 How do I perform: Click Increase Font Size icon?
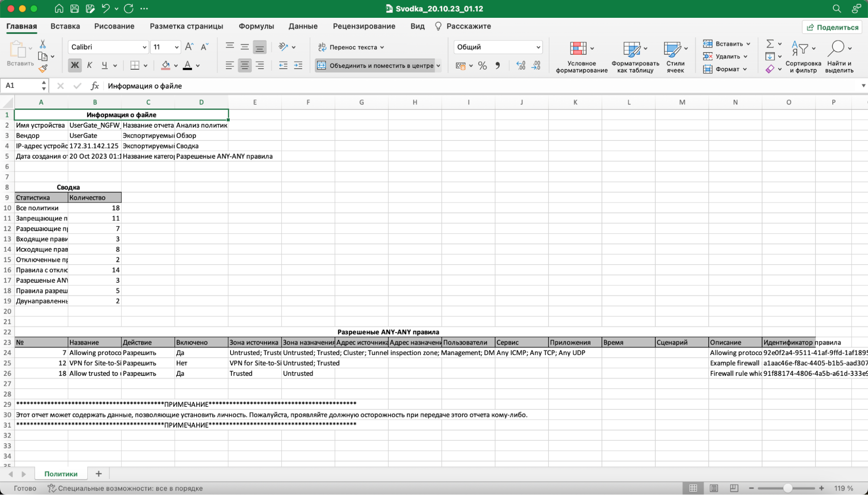click(189, 47)
